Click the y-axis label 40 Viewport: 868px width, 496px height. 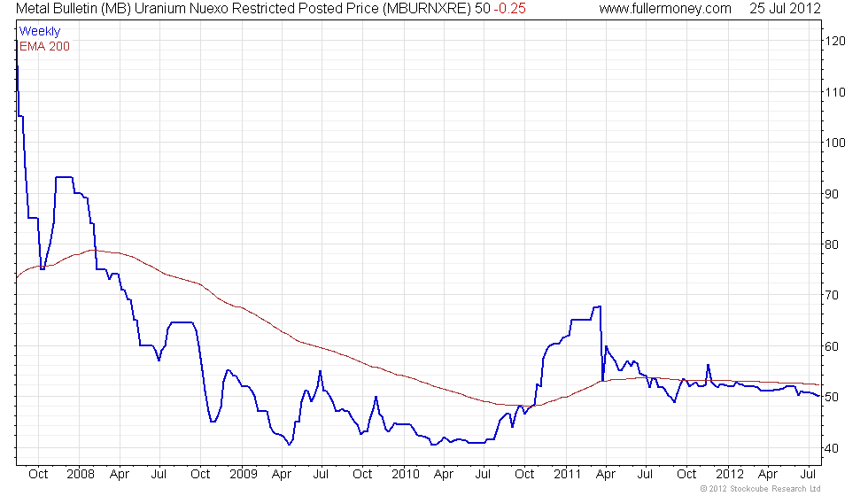click(x=832, y=448)
